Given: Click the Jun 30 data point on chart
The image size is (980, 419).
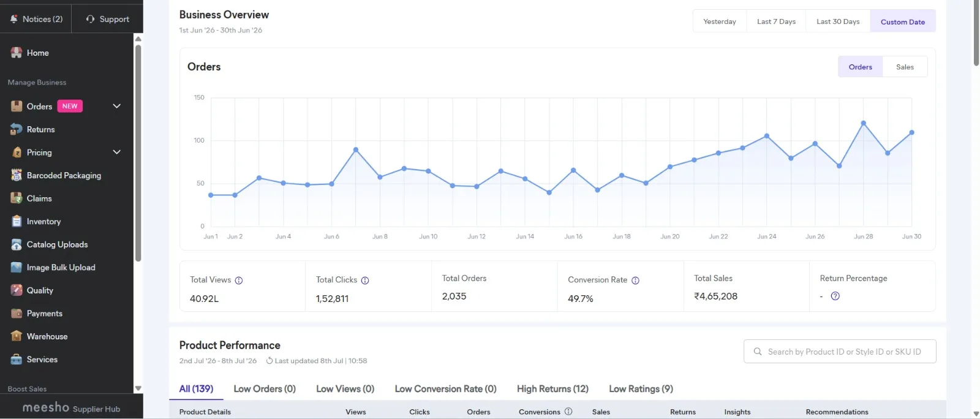Looking at the screenshot, I should tap(912, 132).
